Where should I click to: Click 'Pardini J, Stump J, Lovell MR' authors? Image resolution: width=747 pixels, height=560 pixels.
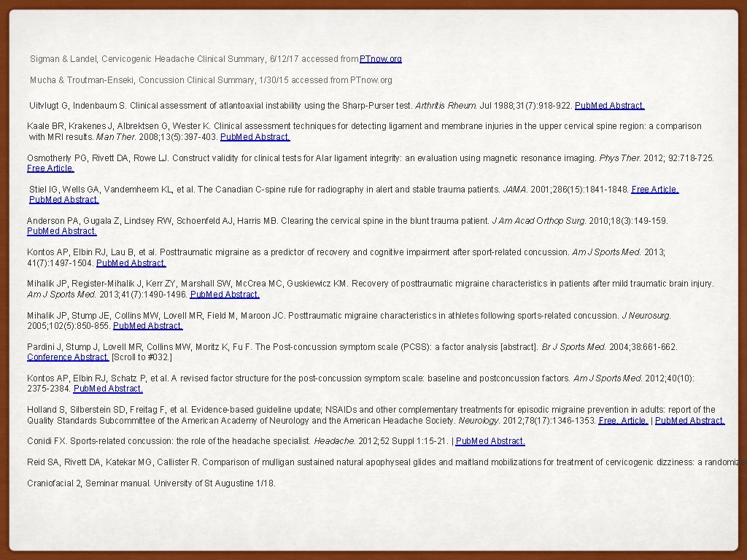pos(85,347)
